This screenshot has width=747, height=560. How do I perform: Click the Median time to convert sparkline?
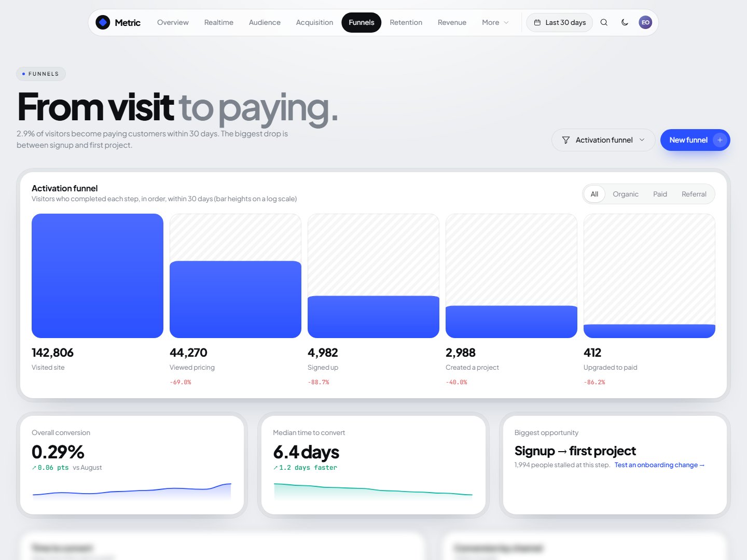[374, 491]
